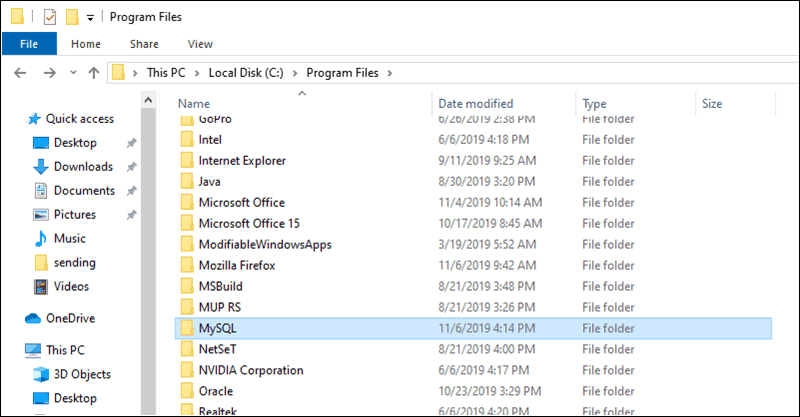Click the Oracle date 10/23/2019 3:29 PM
Screen dimensions: 800x417
tap(490, 391)
